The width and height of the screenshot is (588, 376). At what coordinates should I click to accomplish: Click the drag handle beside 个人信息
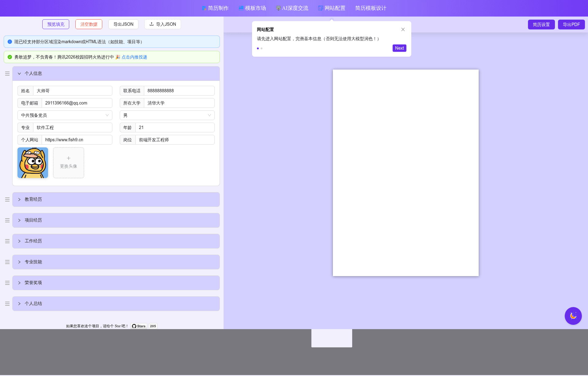7,74
